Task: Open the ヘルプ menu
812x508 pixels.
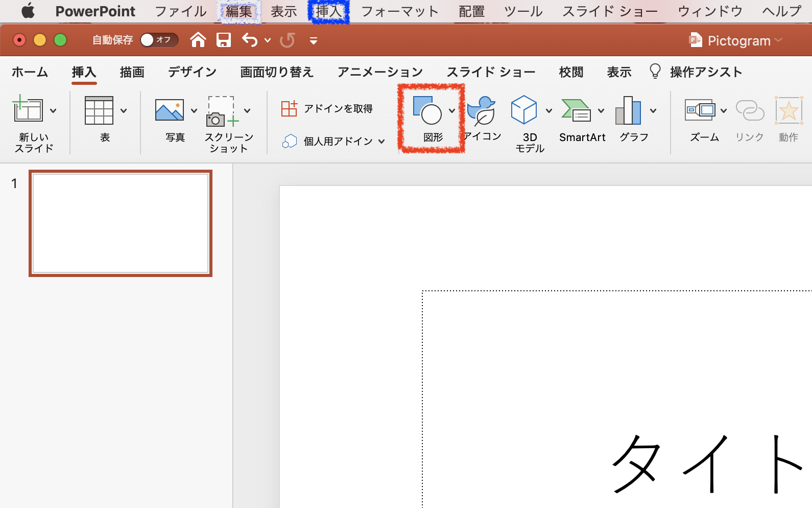Action: pyautogui.click(x=781, y=11)
